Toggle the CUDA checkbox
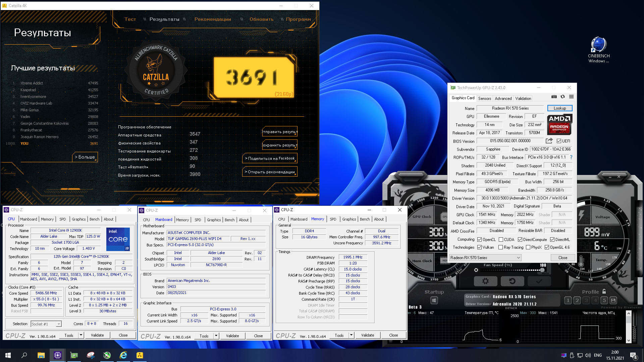The height and width of the screenshot is (362, 644). 501,239
